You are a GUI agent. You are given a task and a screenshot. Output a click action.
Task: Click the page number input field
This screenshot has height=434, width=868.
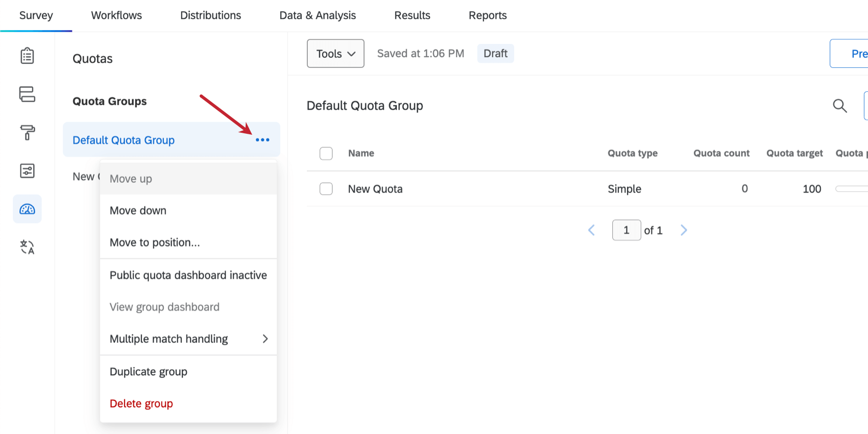pyautogui.click(x=626, y=230)
